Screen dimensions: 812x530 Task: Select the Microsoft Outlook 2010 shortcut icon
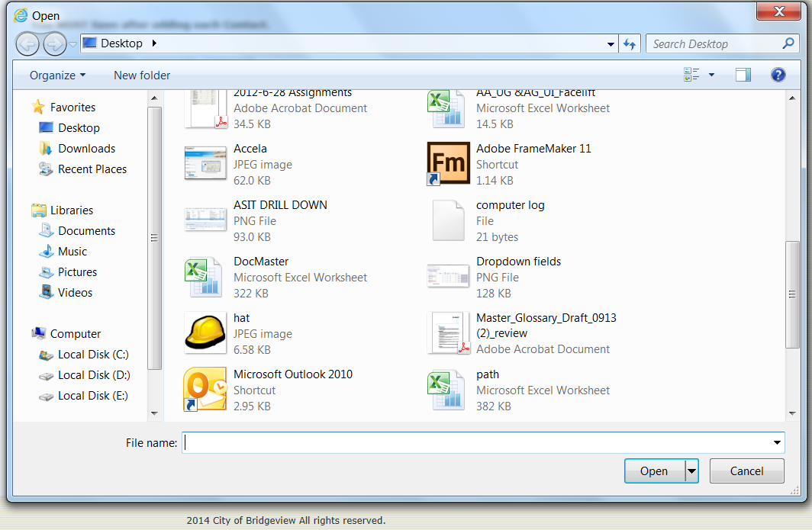205,390
